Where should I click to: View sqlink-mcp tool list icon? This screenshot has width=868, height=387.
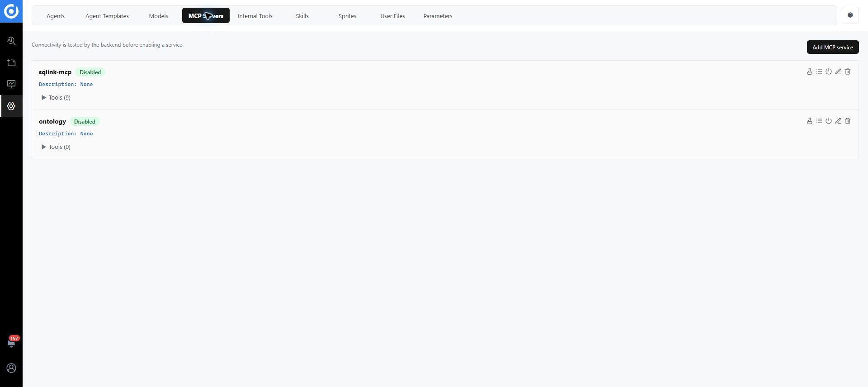tap(819, 72)
